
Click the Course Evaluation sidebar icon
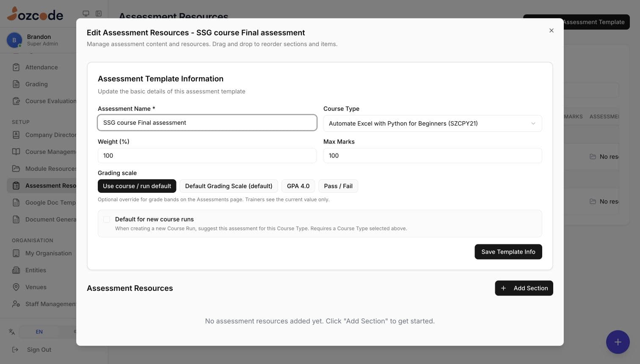[16, 101]
